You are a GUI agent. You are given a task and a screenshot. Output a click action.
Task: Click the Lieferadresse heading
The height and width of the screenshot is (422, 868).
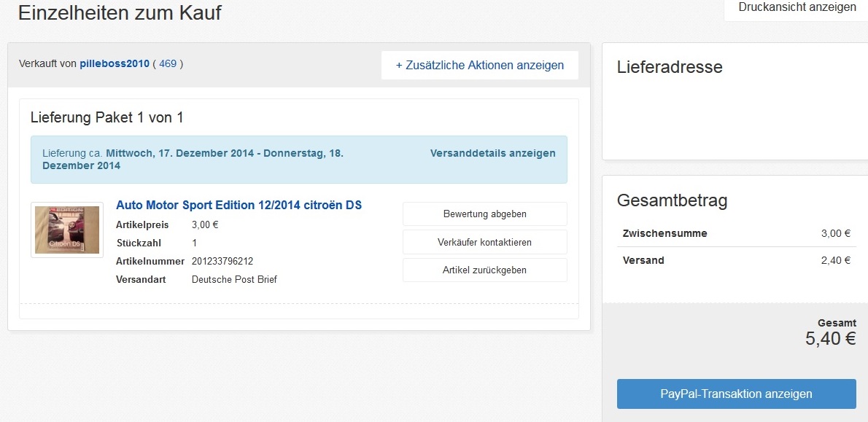coord(670,68)
